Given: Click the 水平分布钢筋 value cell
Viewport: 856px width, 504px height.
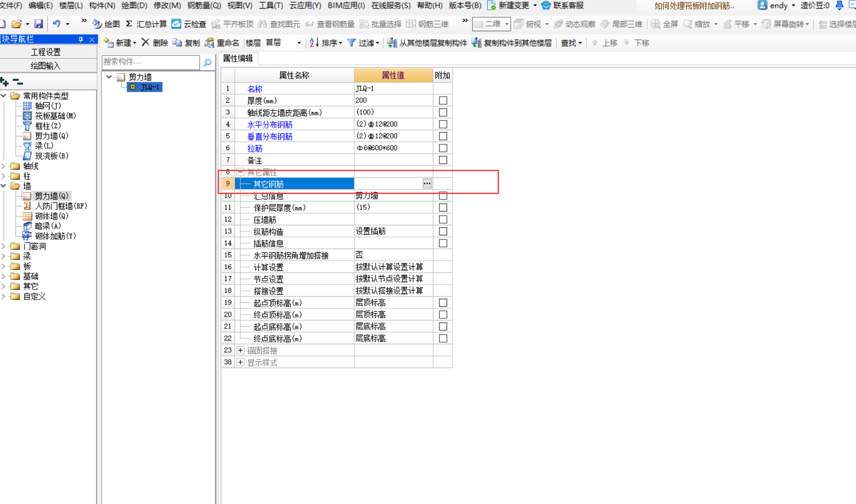Looking at the screenshot, I should [x=393, y=124].
